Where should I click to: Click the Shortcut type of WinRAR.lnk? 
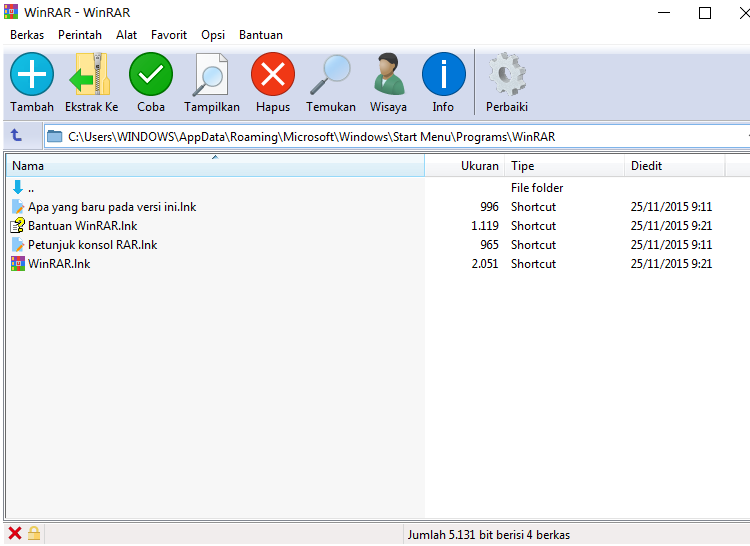click(533, 264)
